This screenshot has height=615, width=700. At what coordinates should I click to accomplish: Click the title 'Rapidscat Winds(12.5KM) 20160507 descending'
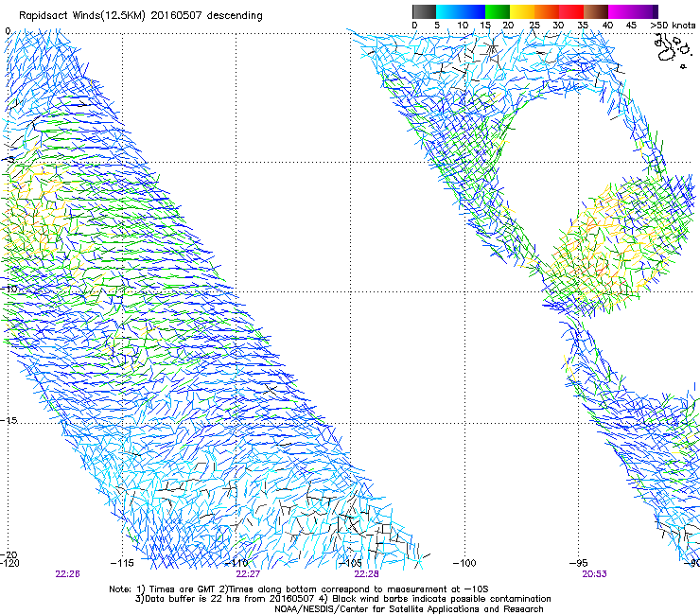pyautogui.click(x=141, y=15)
